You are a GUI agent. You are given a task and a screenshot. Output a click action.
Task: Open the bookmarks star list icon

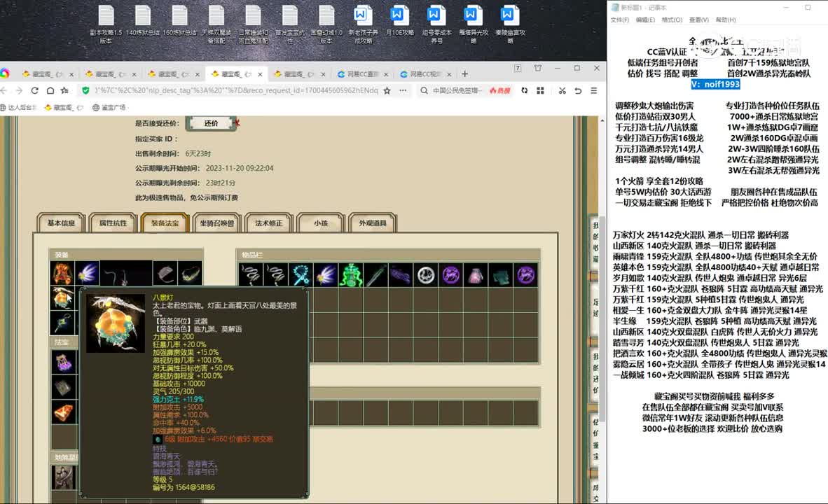[65, 90]
